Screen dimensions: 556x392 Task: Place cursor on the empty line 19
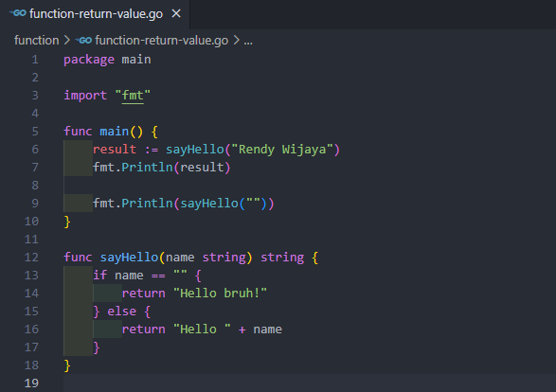310,383
